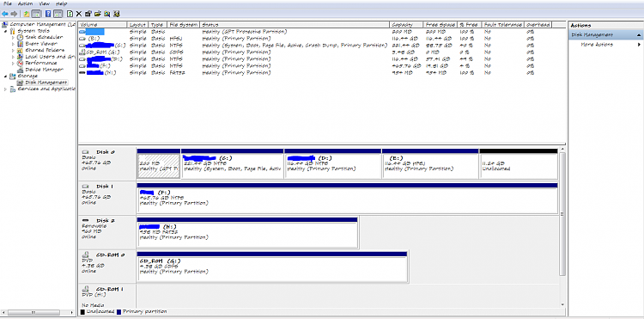
Task: Expand the Performance node arrow
Action: [x=13, y=64]
